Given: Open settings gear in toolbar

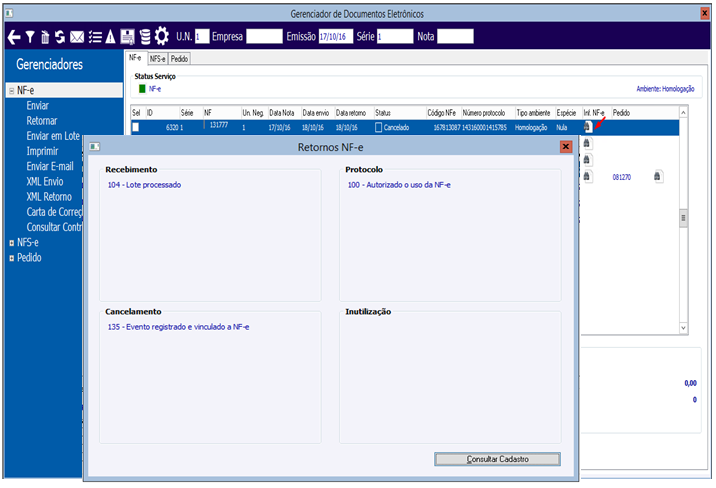Looking at the screenshot, I should [x=162, y=36].
